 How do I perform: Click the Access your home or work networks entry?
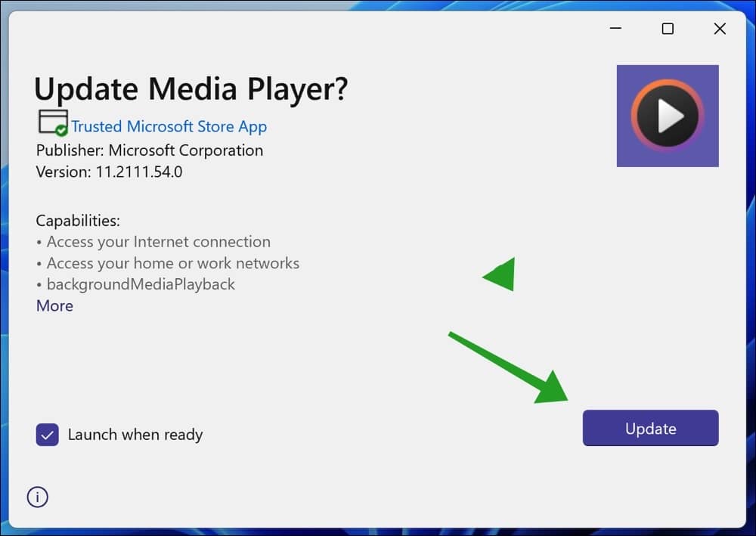(173, 263)
